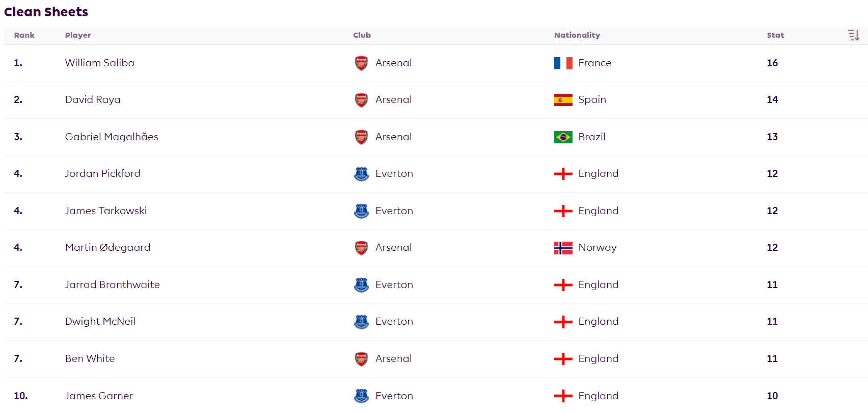Click Everton crest in James Garner row
This screenshot has height=414, width=868.
(x=361, y=396)
